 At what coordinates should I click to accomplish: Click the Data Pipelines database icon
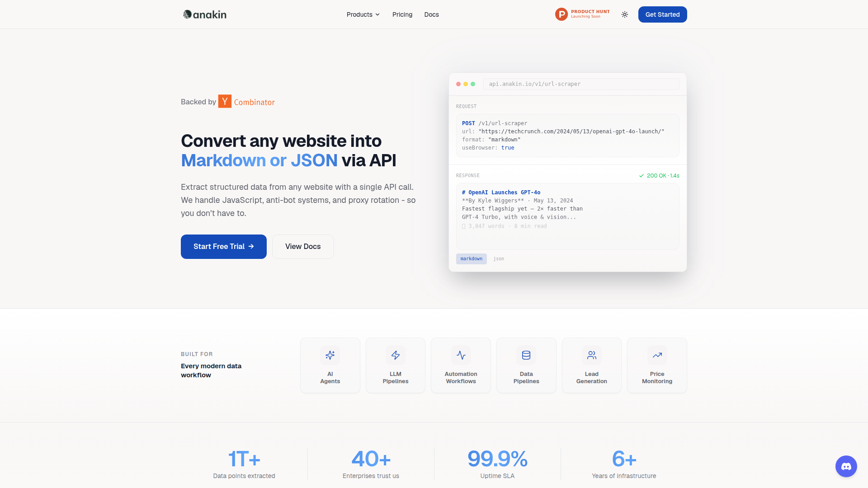[526, 355]
